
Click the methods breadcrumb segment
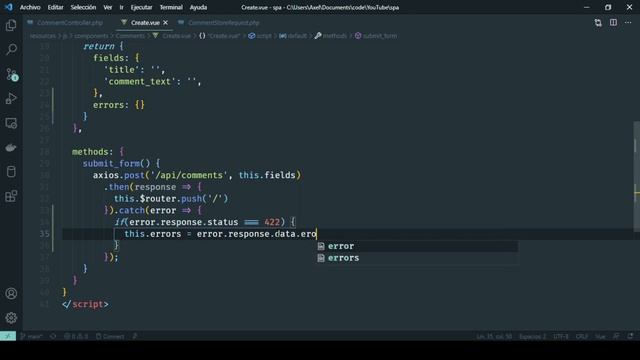(x=331, y=36)
